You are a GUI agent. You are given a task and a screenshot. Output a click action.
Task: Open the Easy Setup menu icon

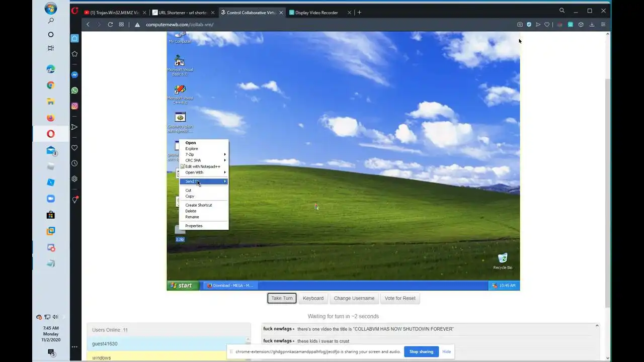pos(603,24)
